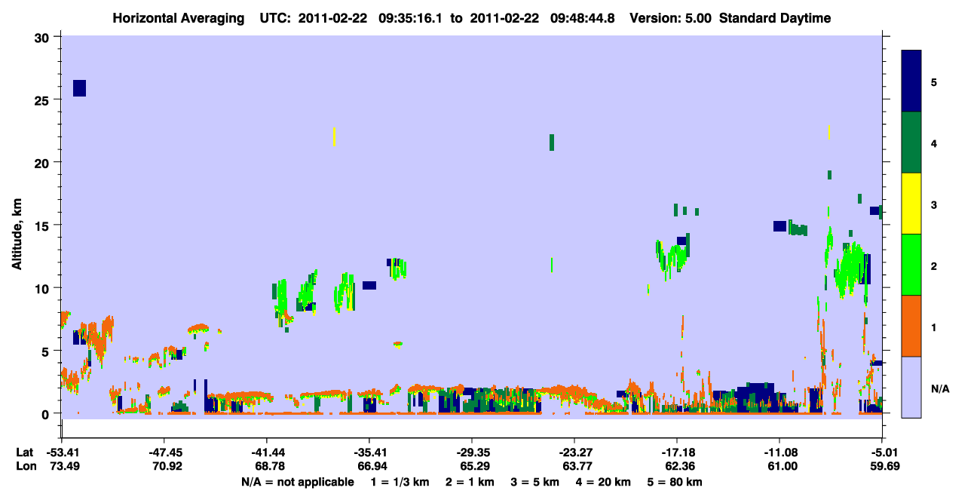Click the '5 = 80 km' legend text
This screenshot has height=503, width=980.
[675, 482]
